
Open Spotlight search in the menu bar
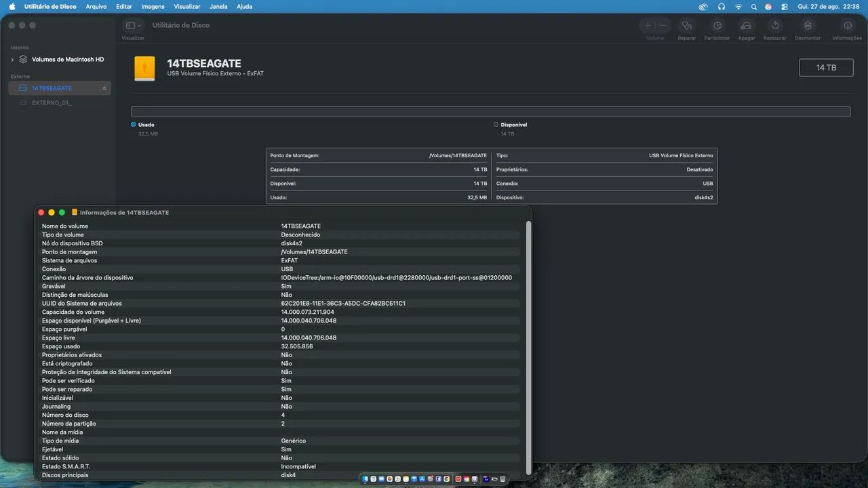pyautogui.click(x=754, y=7)
